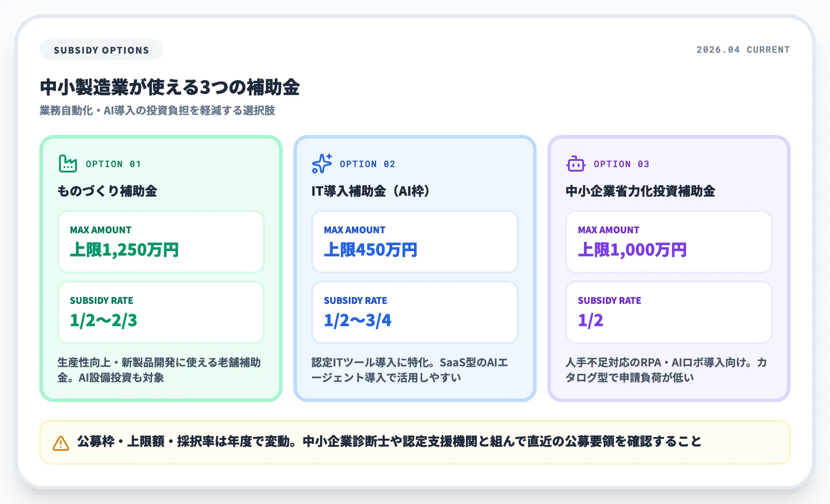
Task: Click the purple robot icon on Option 03
Action: coord(576,164)
